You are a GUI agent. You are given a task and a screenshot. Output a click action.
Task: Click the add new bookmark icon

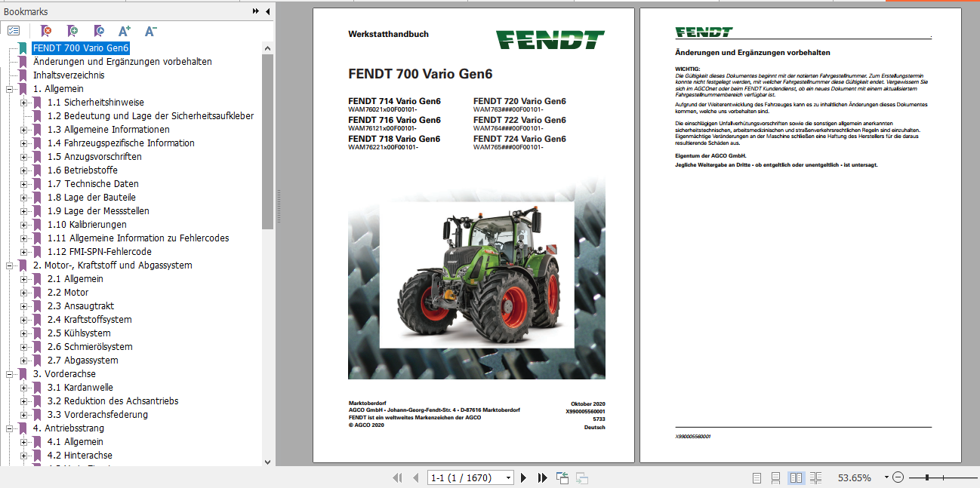click(x=72, y=31)
